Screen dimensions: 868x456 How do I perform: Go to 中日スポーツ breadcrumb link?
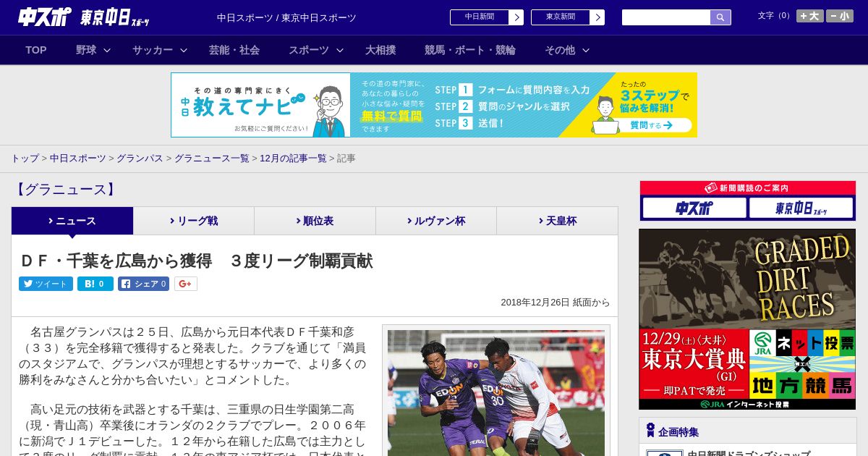point(77,159)
